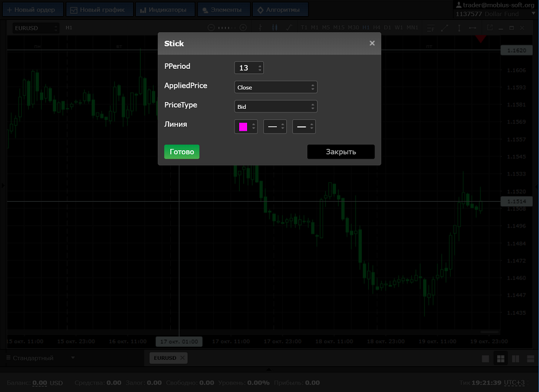Image resolution: width=539 pixels, height=392 pixels.
Task: Open the line style dropdown
Action: [x=275, y=127]
